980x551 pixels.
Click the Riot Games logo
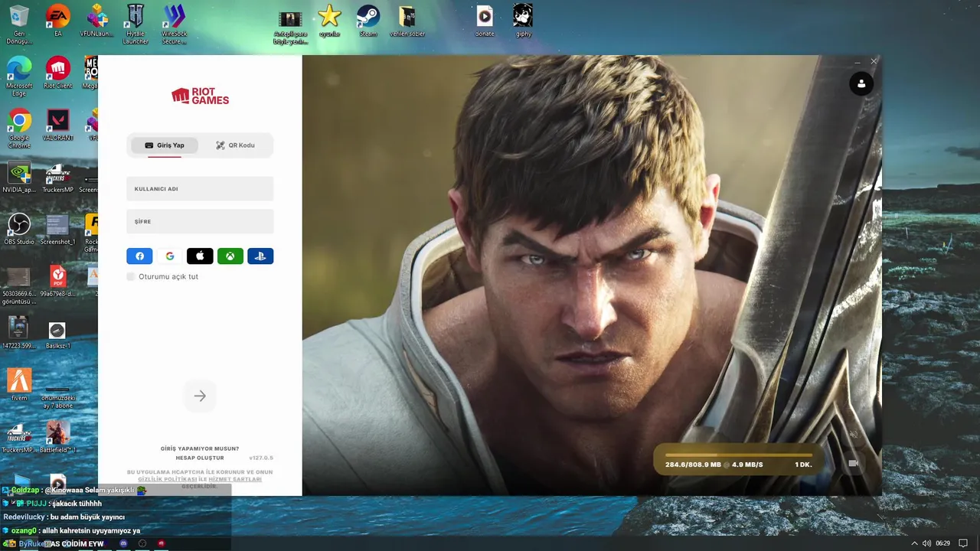click(200, 96)
